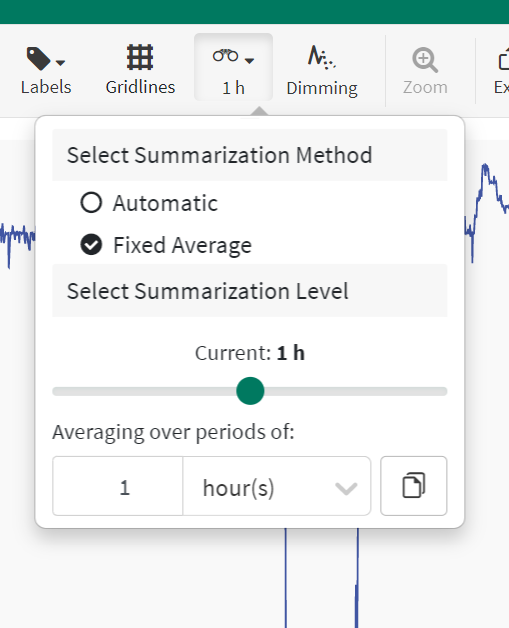
Task: Click the Zoom magnifier icon
Action: point(425,60)
